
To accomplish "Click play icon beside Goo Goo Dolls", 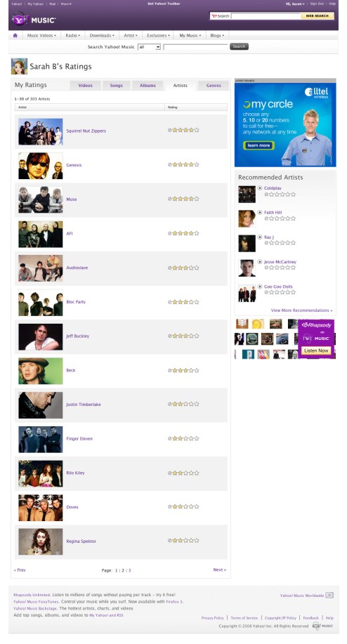I will coord(260,287).
